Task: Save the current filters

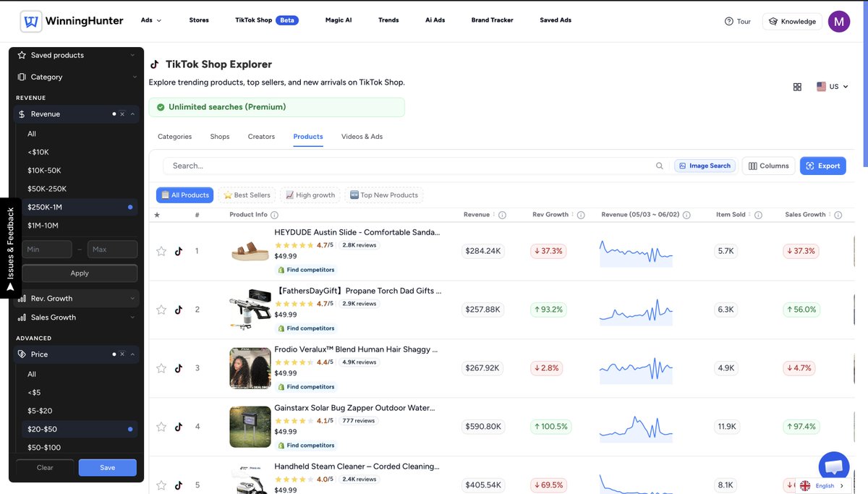Action: 107,468
